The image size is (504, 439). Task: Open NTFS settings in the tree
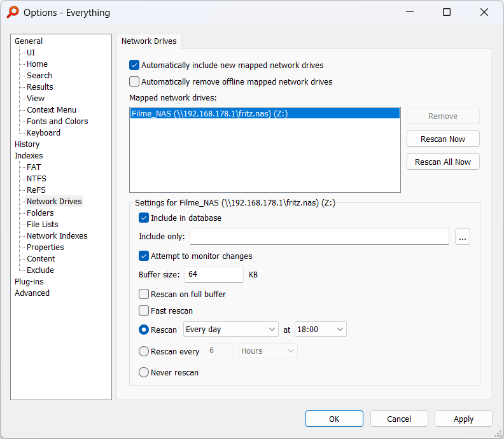[36, 179]
